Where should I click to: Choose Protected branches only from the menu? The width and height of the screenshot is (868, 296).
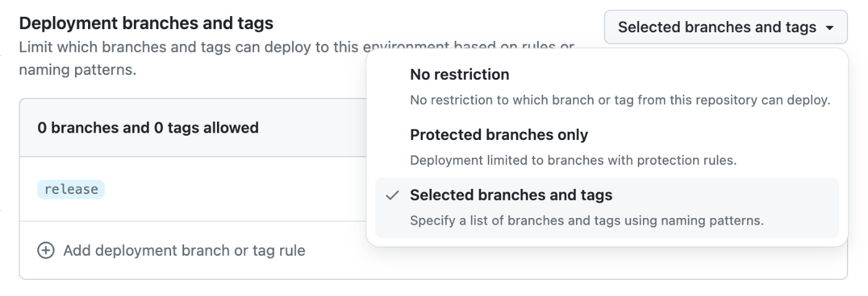click(607, 147)
